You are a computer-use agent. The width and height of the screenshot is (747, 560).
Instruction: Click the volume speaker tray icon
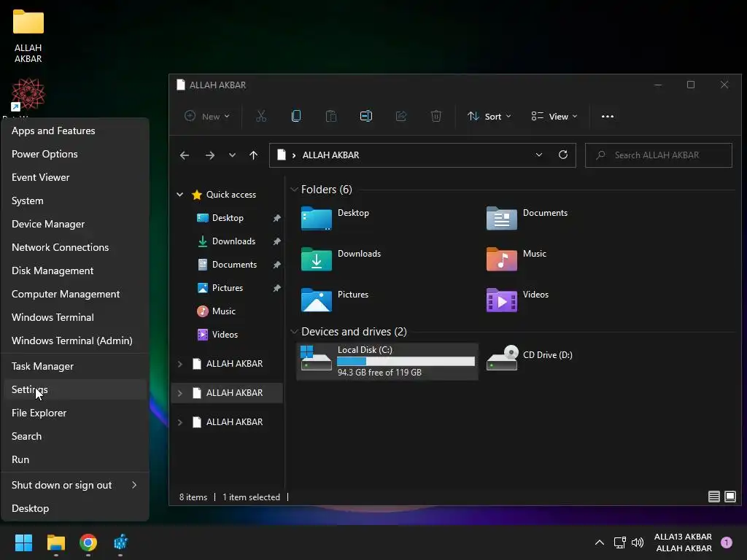638,542
